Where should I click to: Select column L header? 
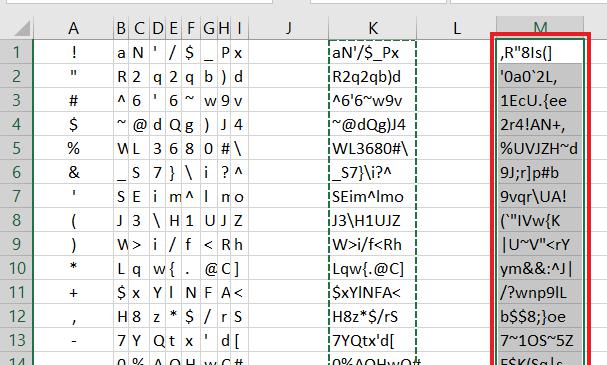(457, 28)
